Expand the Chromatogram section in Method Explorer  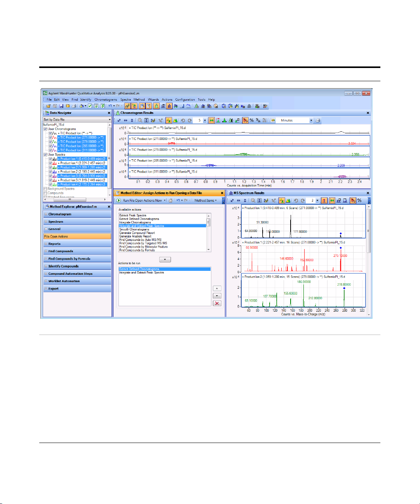point(46,214)
